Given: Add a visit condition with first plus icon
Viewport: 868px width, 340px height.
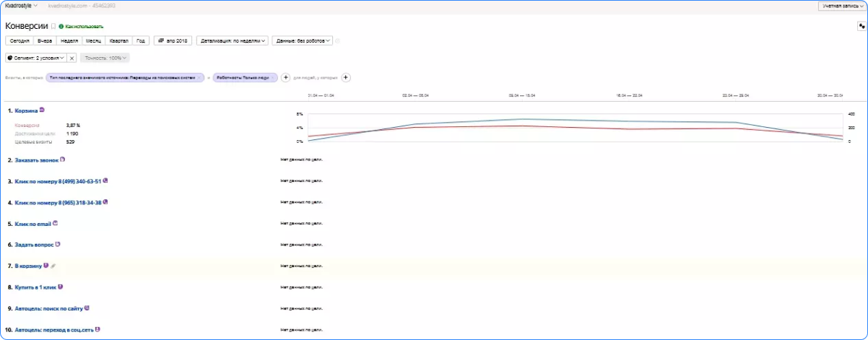Looking at the screenshot, I should (285, 77).
